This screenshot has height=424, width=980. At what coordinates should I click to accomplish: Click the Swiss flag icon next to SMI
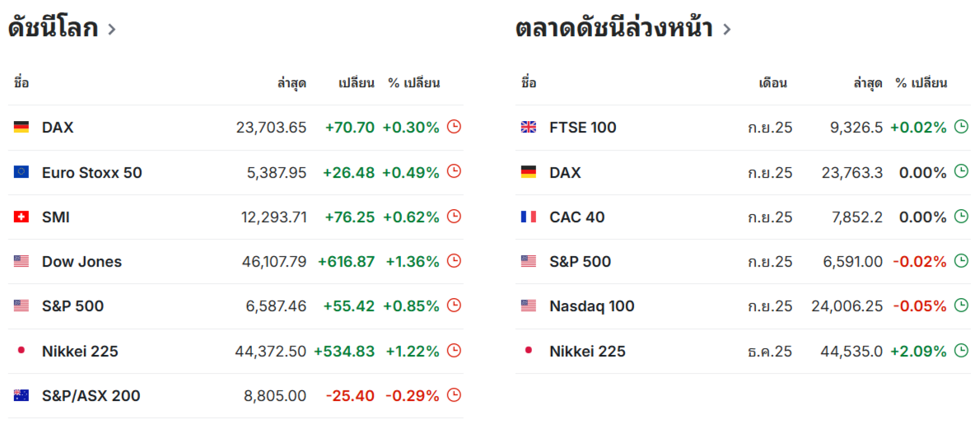coord(21,217)
